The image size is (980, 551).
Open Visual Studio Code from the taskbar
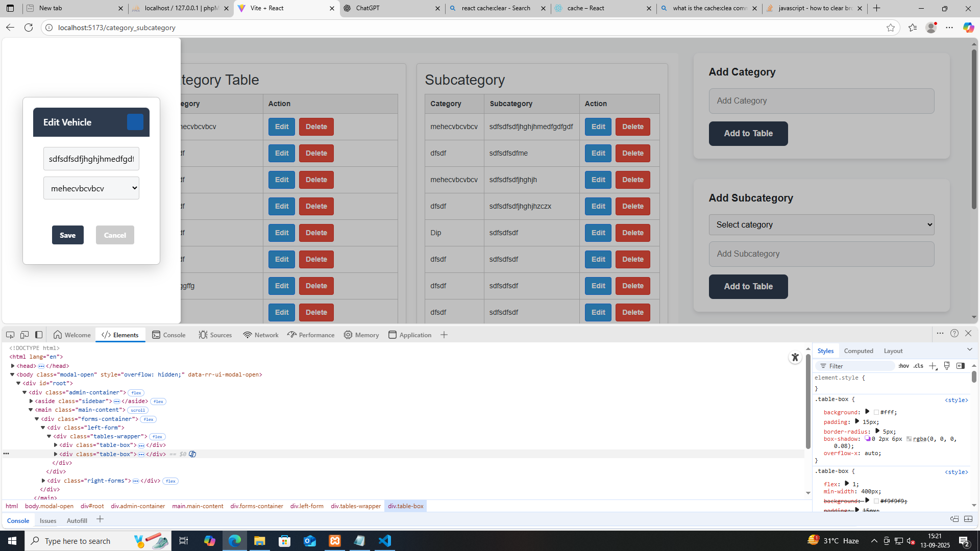385,541
